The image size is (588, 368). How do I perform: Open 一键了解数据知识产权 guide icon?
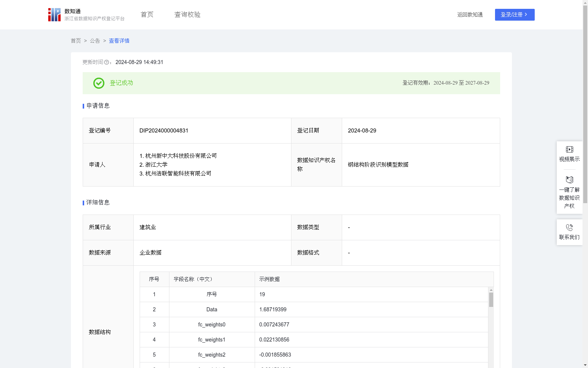[569, 180]
